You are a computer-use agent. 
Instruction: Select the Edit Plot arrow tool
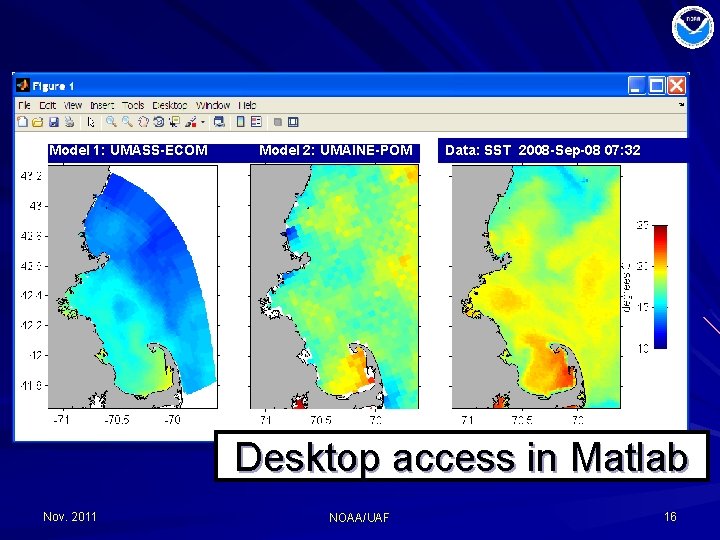click(91, 122)
